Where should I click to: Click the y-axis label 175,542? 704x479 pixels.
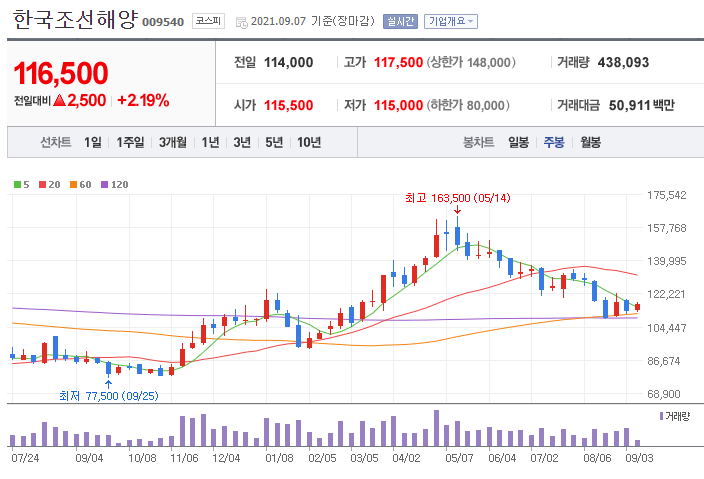click(667, 195)
